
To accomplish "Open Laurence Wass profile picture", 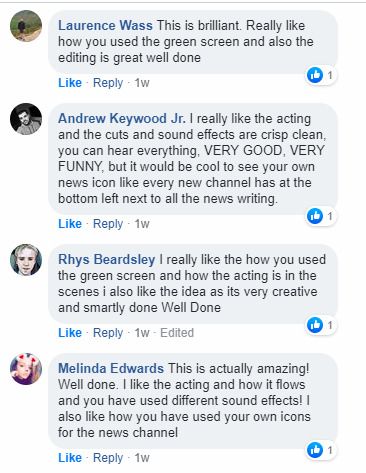I will pos(26,26).
